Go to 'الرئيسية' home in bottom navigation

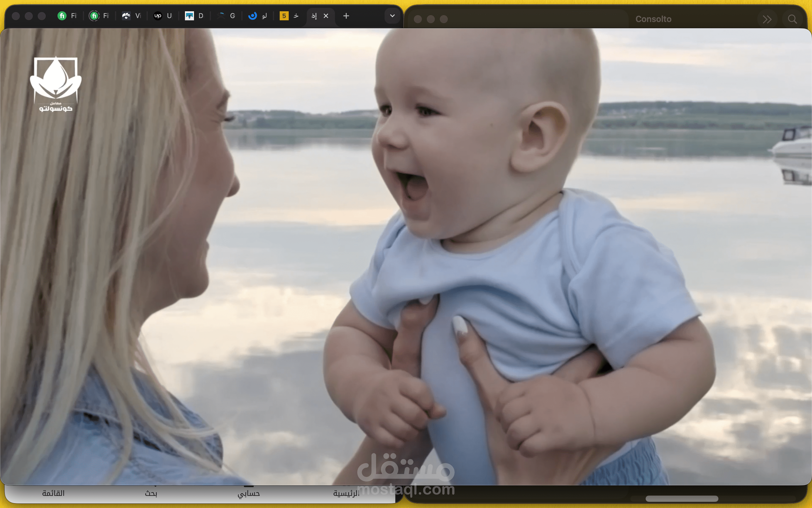click(x=346, y=493)
